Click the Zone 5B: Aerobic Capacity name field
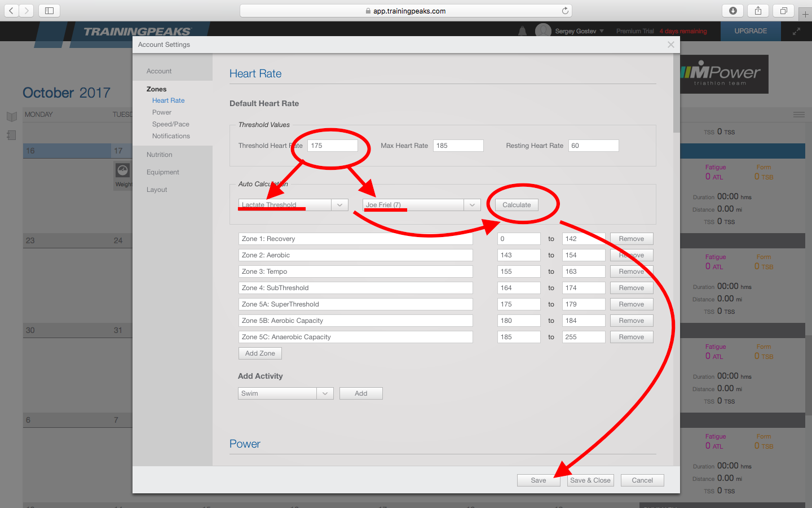 point(355,321)
